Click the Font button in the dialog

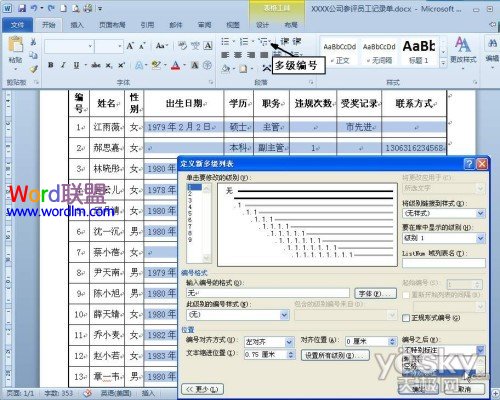375,293
